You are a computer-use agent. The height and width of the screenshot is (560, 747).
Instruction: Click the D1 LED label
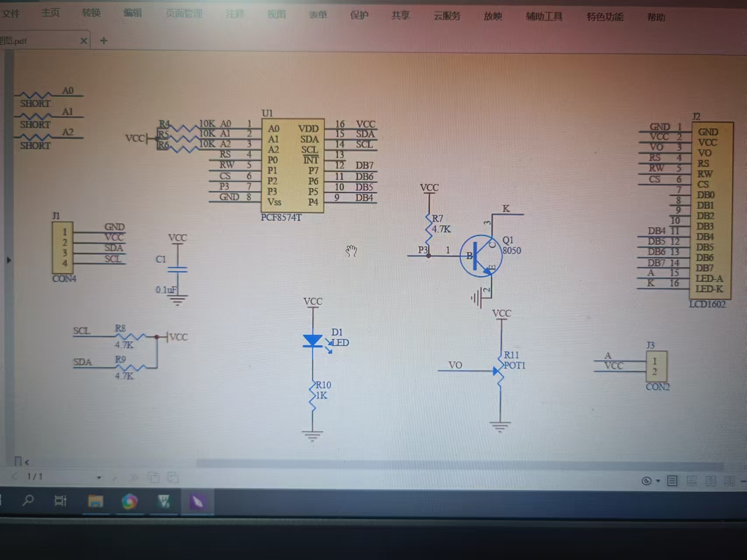tap(340, 337)
